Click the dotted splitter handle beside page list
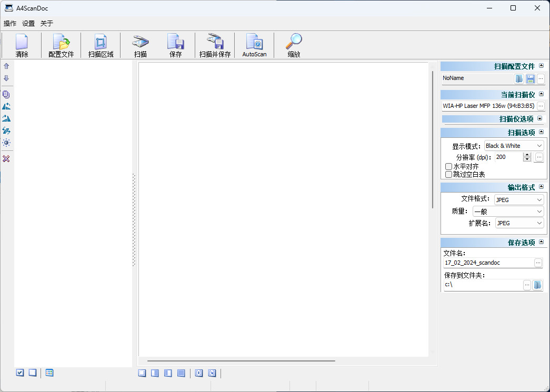 (134, 220)
